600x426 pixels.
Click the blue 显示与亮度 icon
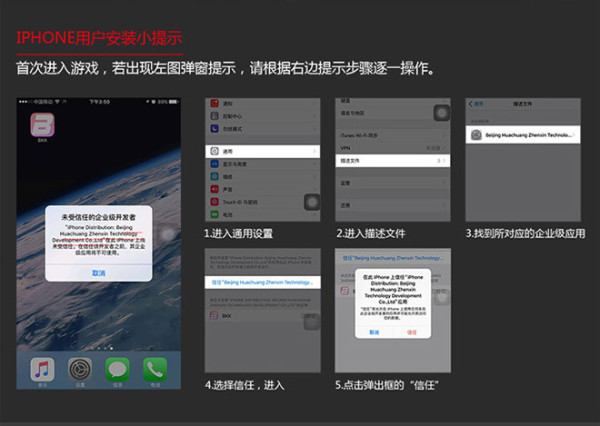215,164
